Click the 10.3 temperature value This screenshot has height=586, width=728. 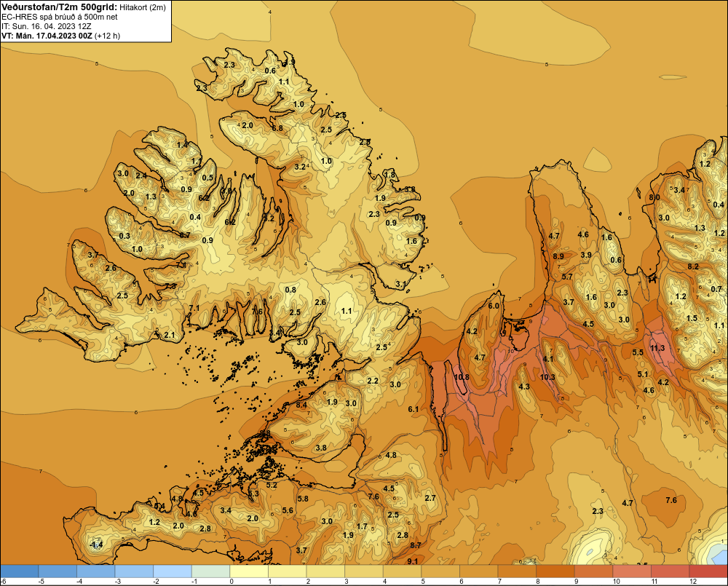pos(548,377)
